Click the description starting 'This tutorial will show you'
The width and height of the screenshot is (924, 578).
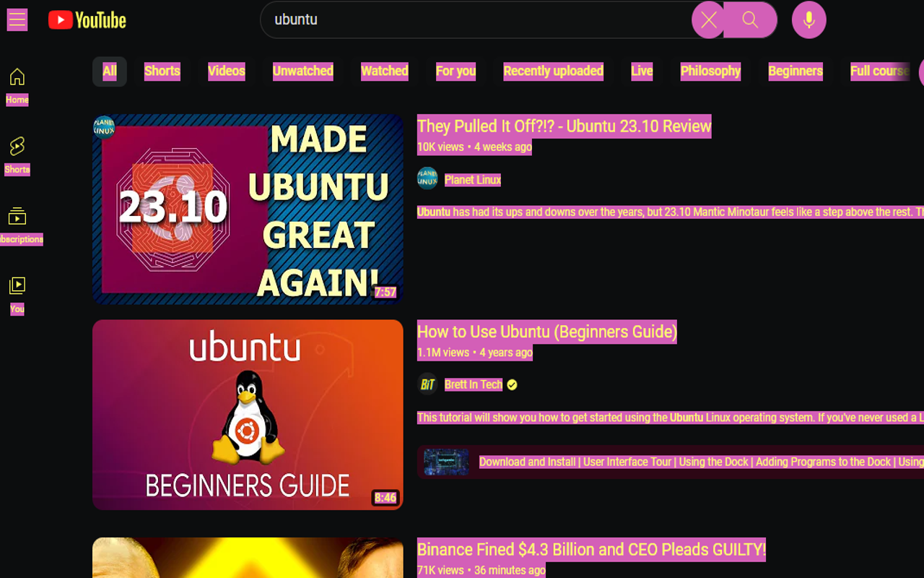click(671, 418)
